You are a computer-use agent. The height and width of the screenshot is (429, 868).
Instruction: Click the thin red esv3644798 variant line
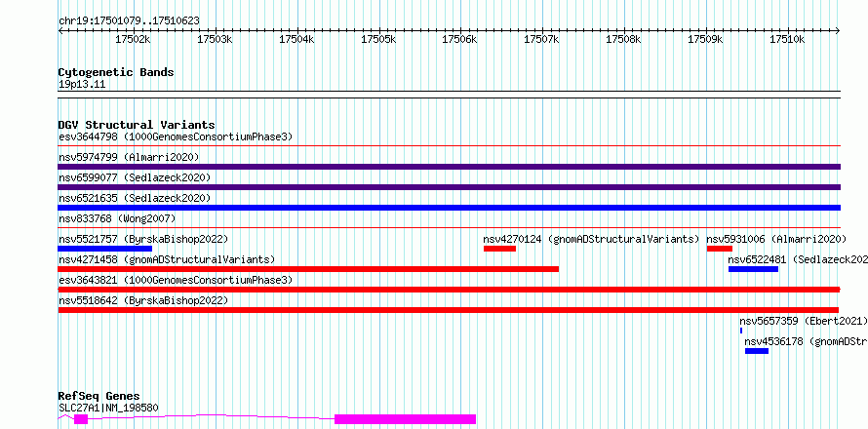[x=450, y=146]
